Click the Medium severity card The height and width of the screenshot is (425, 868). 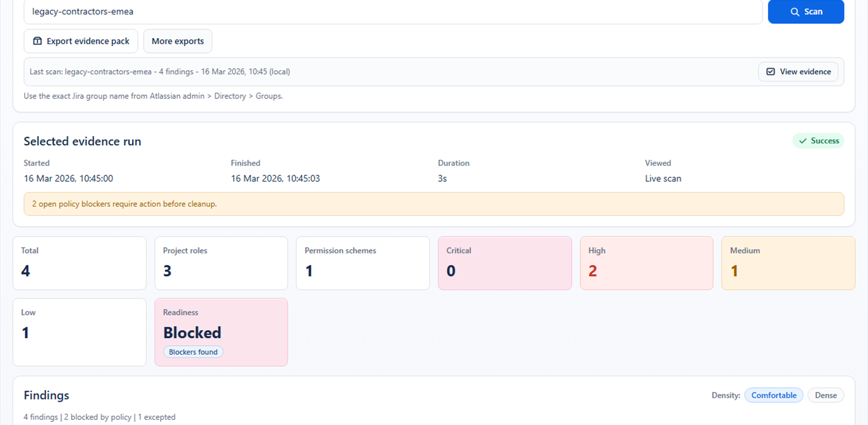tap(788, 263)
